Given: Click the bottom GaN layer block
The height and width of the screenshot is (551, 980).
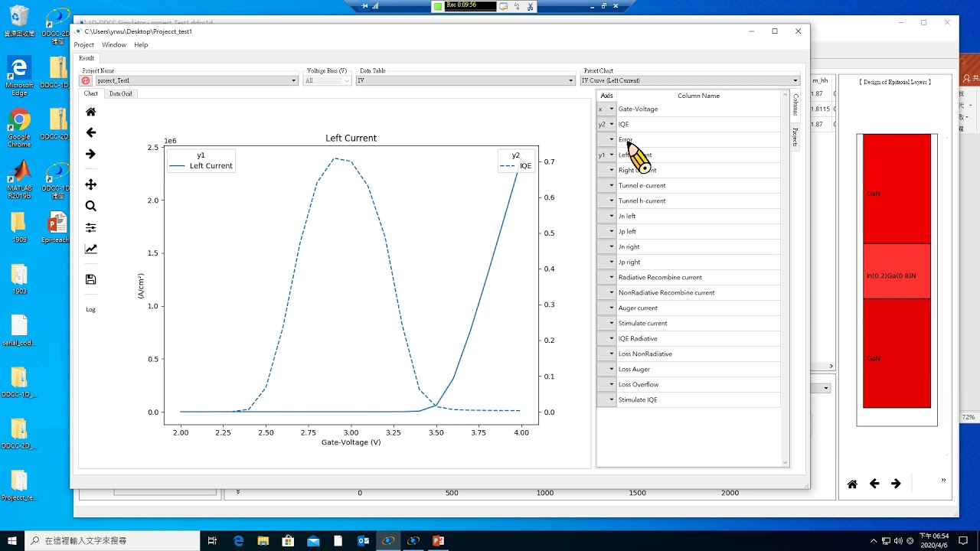Looking at the screenshot, I should (897, 353).
